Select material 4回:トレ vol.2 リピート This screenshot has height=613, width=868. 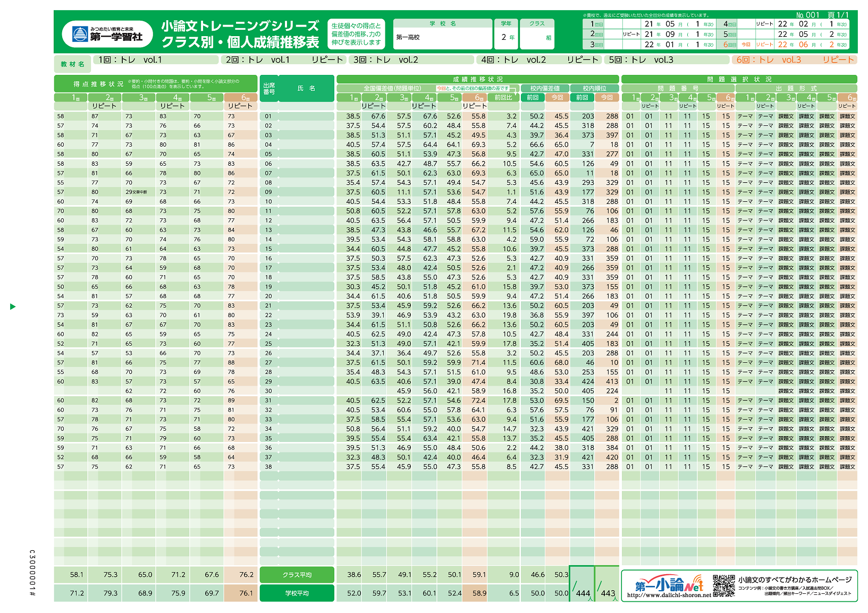(539, 59)
